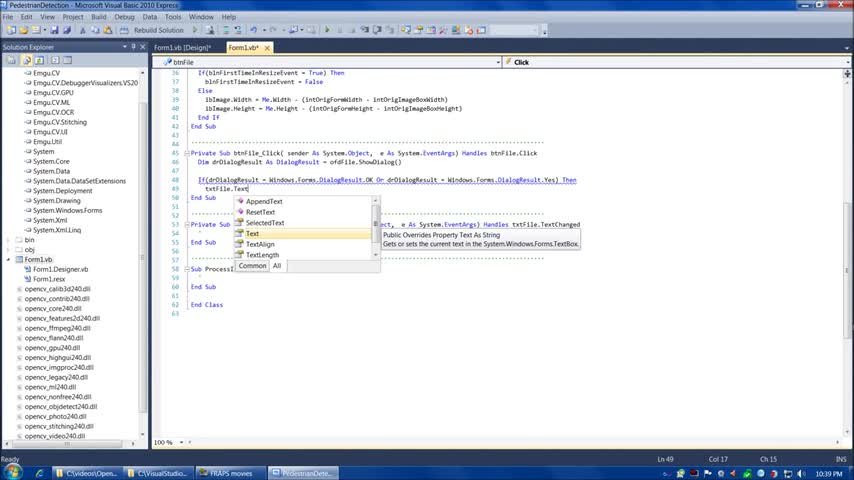The height and width of the screenshot is (480, 854).
Task: Select Emgu.CV.OCR reference
Action: pos(53,112)
